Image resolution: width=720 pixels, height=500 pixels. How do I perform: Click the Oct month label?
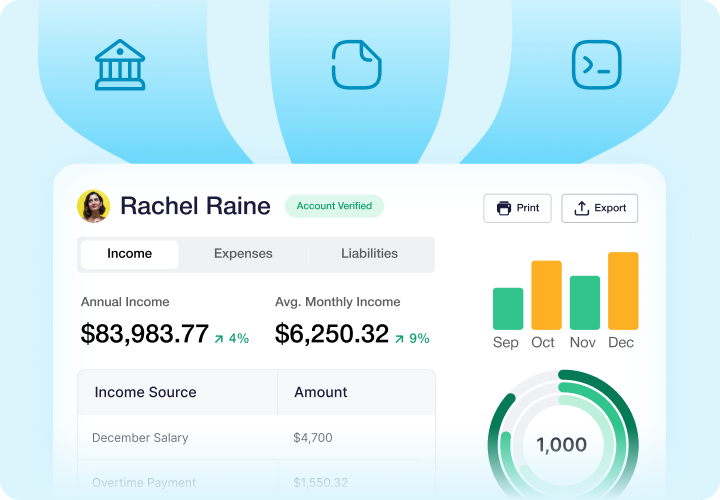[x=543, y=343]
